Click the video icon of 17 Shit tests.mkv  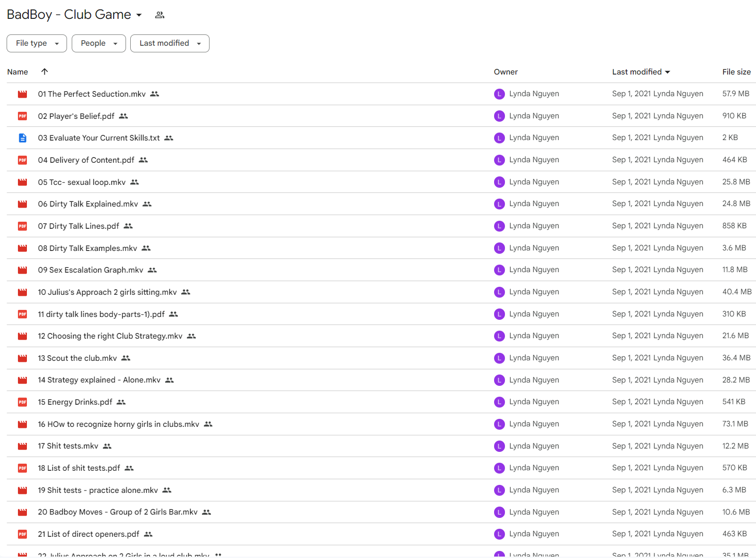point(22,446)
